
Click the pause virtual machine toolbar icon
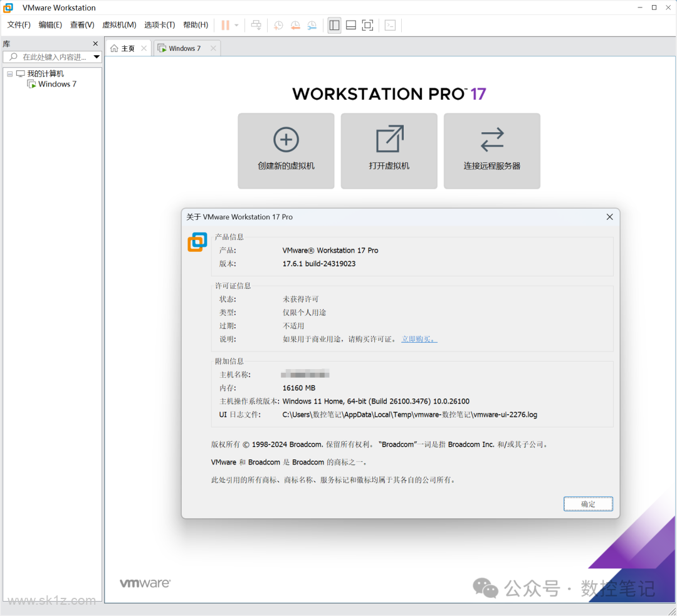pos(225,25)
